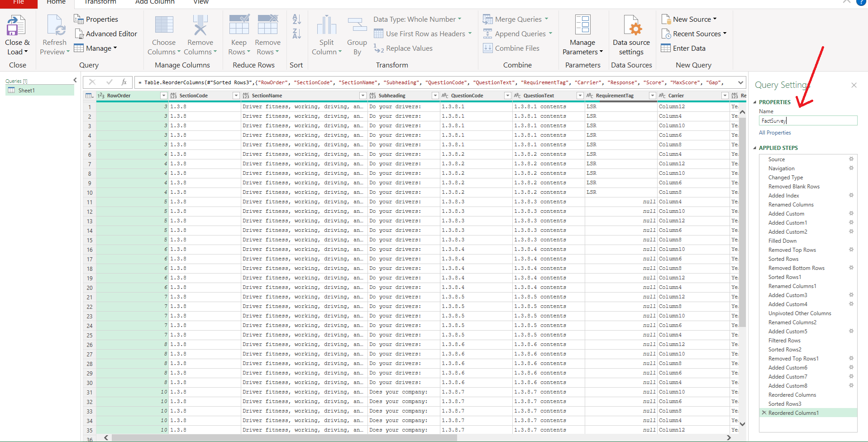Click the Remove Rows icon
This screenshot has height=442, width=868.
tap(267, 25)
